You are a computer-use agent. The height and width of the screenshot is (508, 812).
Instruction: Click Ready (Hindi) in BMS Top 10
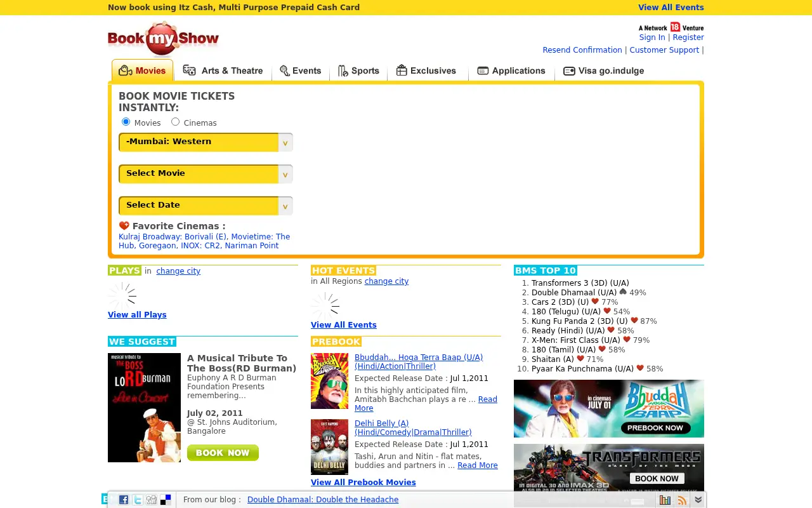pyautogui.click(x=568, y=331)
